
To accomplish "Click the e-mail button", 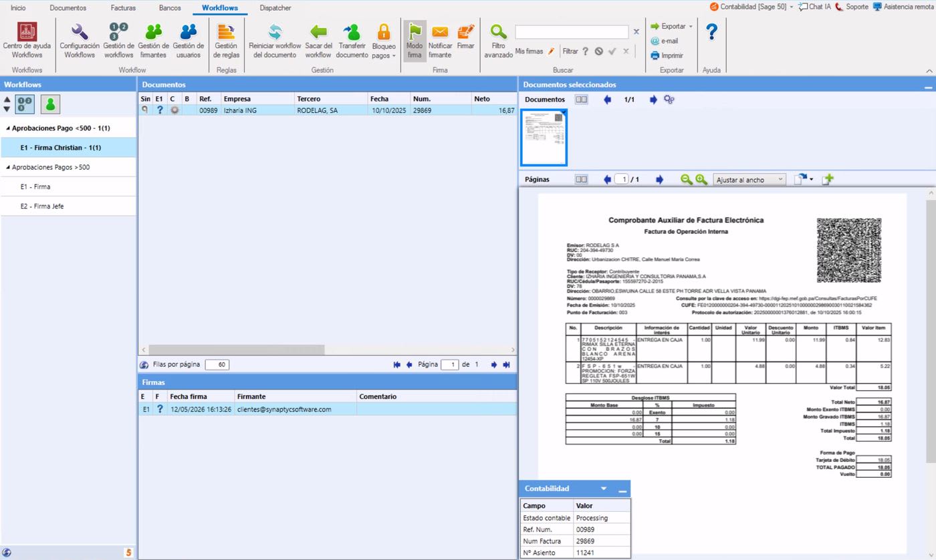I will click(x=665, y=41).
